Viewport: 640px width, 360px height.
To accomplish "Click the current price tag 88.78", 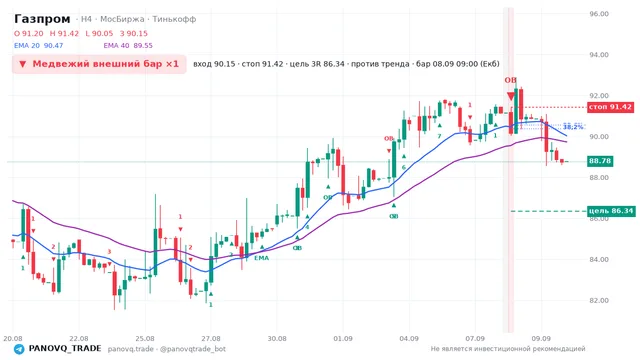I will (600, 161).
